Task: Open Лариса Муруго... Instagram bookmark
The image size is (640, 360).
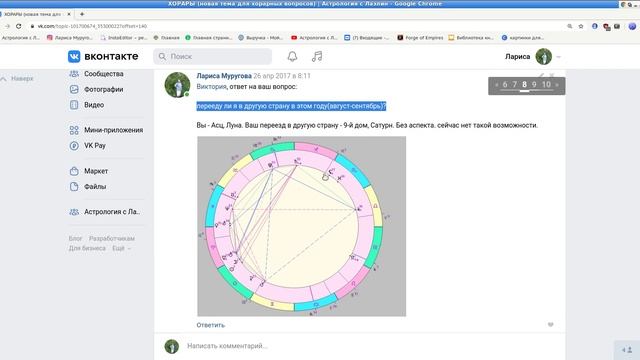Action: coord(70,38)
